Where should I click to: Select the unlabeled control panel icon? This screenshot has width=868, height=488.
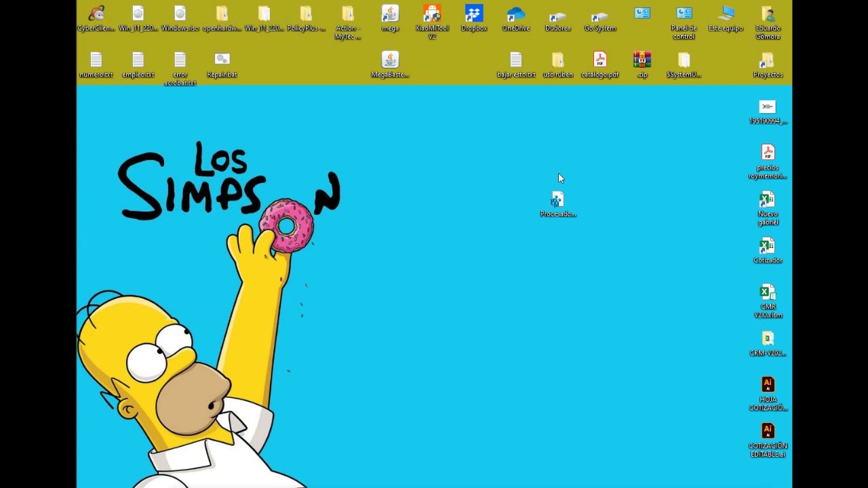[642, 14]
